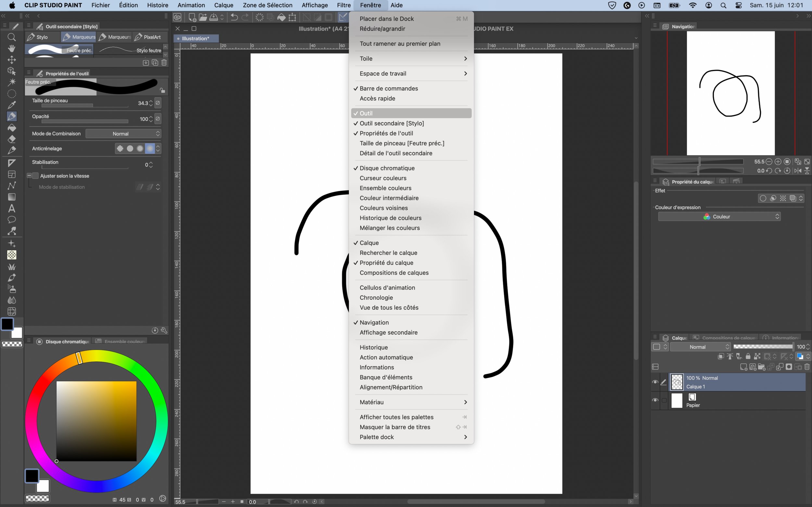The width and height of the screenshot is (812, 507).
Task: Choose Historique from Fenêtre menu
Action: [374, 347]
